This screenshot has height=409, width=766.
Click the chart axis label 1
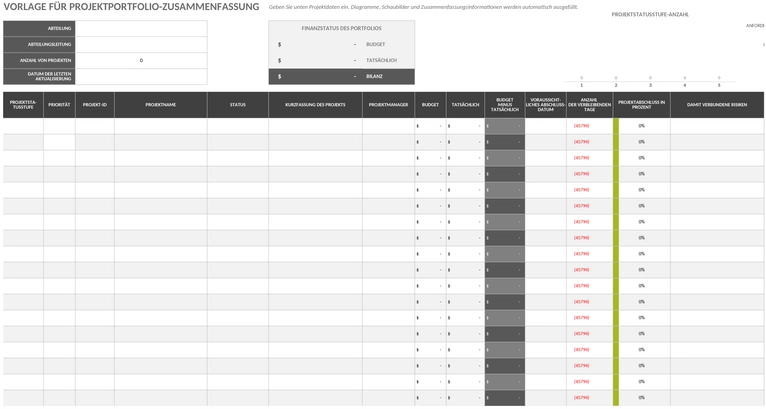click(x=581, y=86)
